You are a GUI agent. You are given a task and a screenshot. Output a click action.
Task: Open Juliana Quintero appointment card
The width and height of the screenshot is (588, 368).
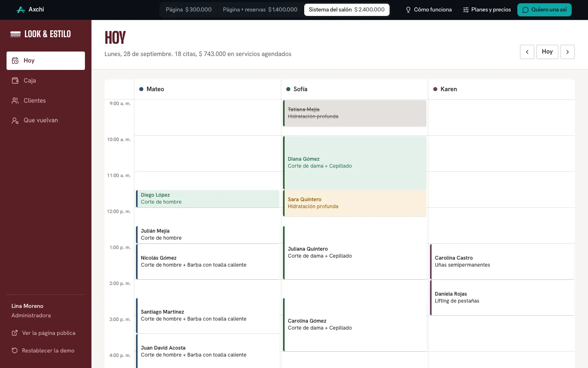click(355, 253)
